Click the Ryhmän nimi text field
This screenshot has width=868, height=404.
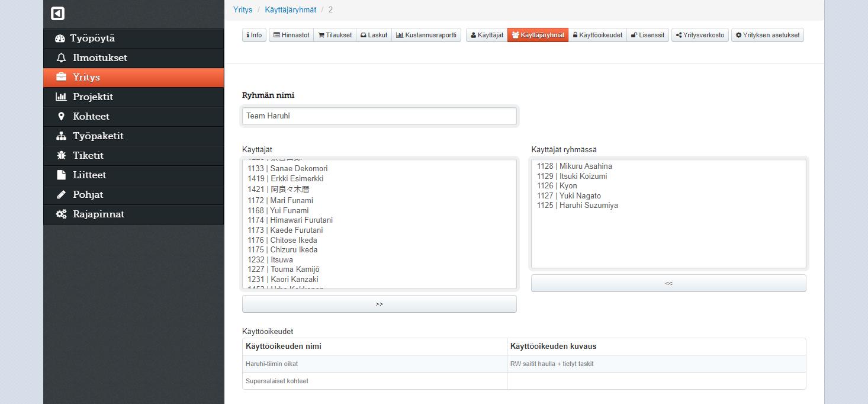[379, 116]
